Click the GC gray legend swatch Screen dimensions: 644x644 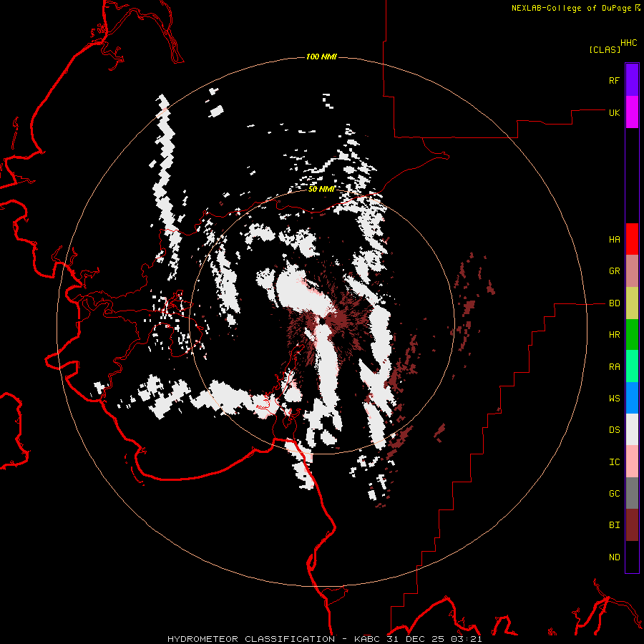(x=632, y=493)
